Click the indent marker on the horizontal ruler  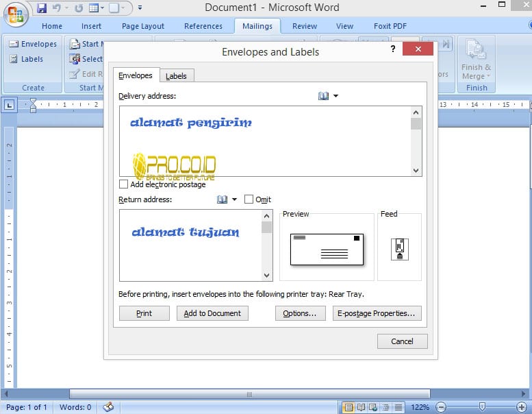coord(33,105)
